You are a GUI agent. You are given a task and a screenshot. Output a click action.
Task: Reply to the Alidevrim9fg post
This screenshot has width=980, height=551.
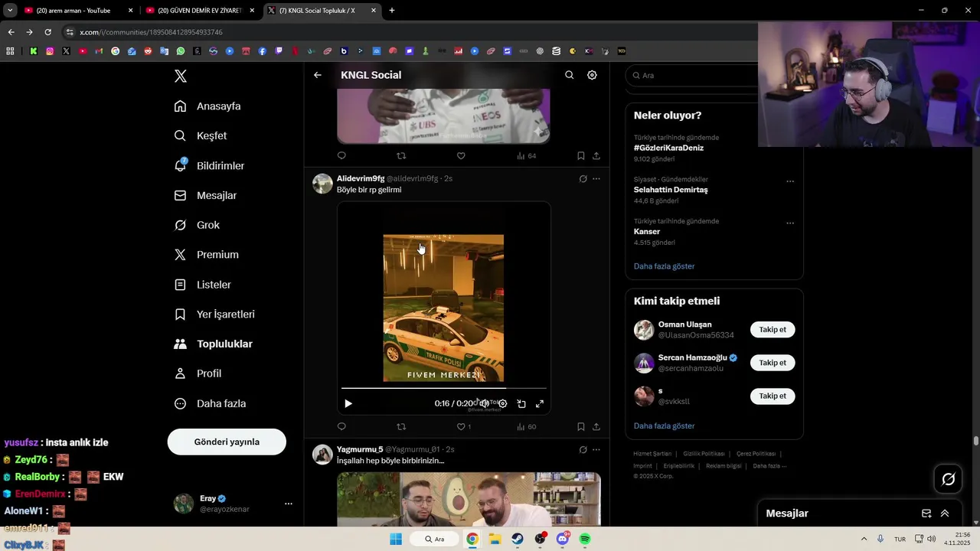341,426
